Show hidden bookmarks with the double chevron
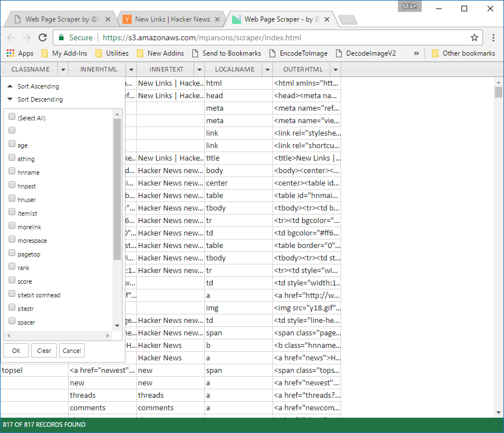The height and width of the screenshot is (433, 504). click(x=416, y=53)
